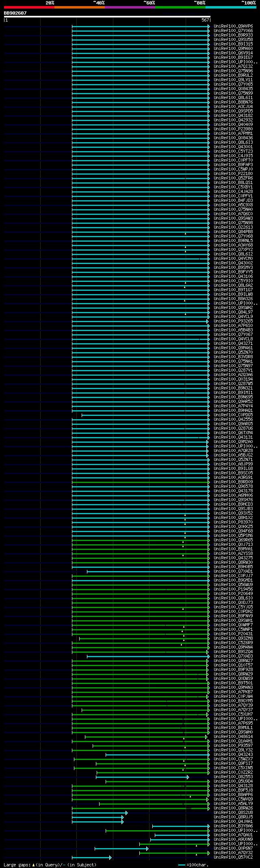The image size is (260, 868).
Task: Select hit label UniRef100_B8APP6
Action: pyautogui.click(x=233, y=794)
